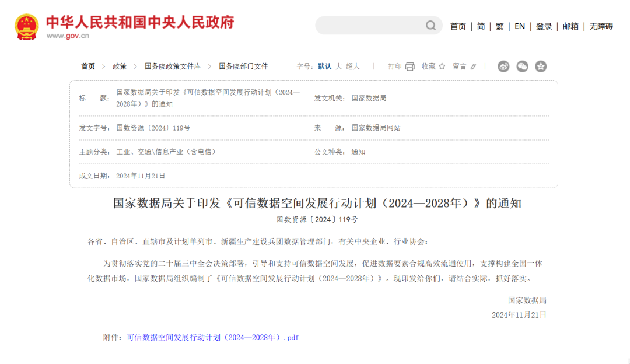Open the 登录 login link
Screen dimensions: 630x364
(544, 26)
